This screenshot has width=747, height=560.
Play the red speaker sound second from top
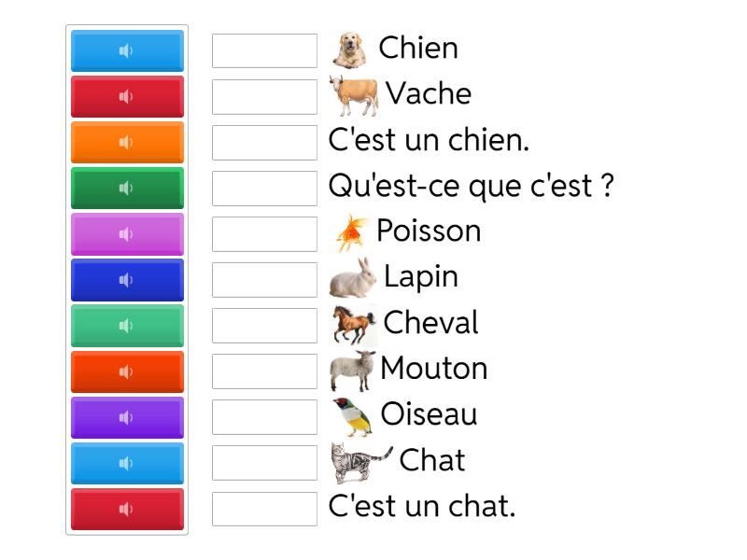127,96
